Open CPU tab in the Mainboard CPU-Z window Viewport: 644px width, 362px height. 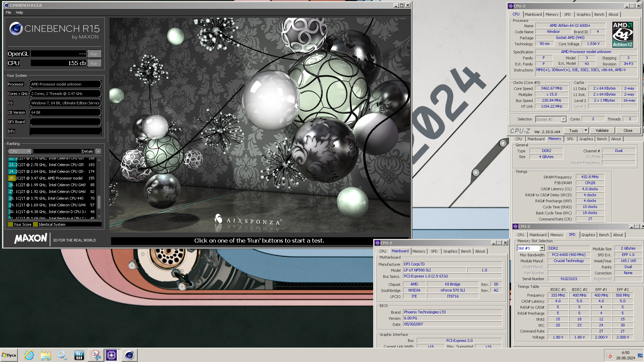(x=383, y=251)
